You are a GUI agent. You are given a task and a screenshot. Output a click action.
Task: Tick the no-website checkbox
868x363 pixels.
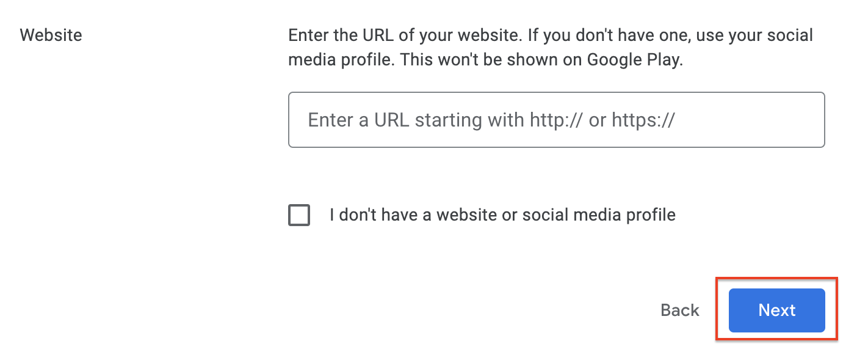299,215
